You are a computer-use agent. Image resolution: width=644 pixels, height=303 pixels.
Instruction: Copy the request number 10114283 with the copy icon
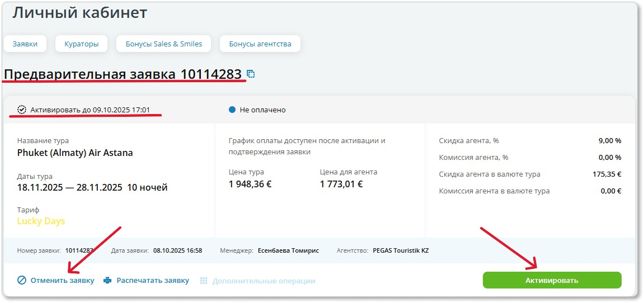(x=251, y=74)
